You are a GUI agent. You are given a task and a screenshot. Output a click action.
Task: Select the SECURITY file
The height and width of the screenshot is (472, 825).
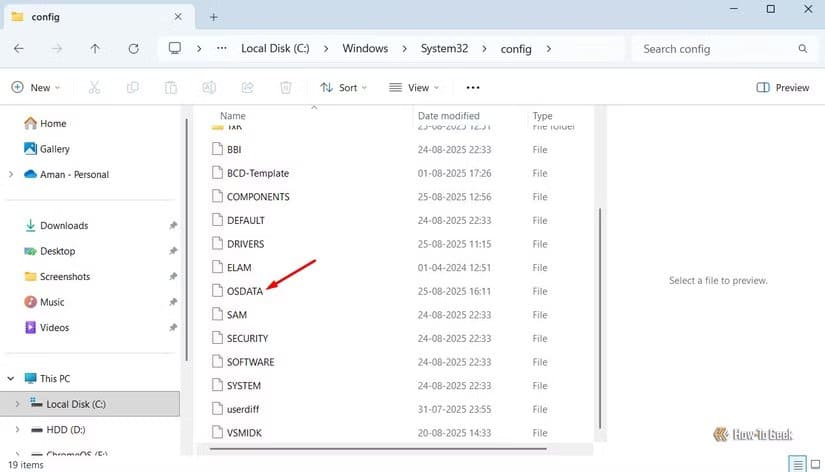point(247,338)
